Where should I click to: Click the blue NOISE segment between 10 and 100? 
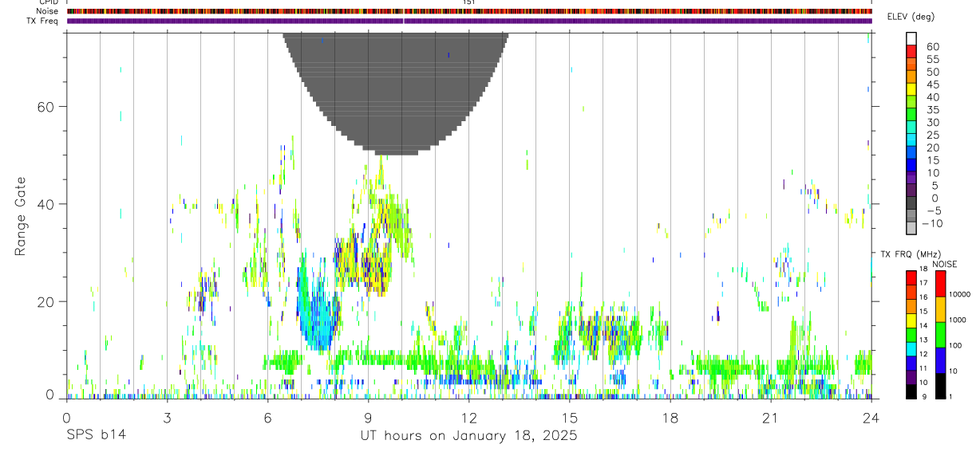(x=940, y=360)
